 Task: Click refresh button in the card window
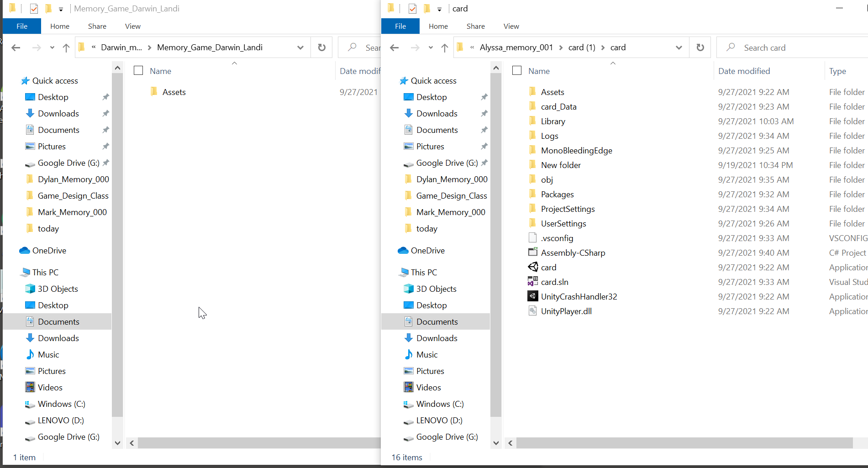[x=700, y=47]
